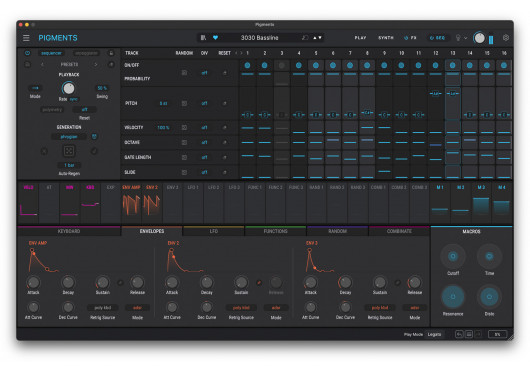
Task: Switch to the SYNTH view
Action: [386, 38]
